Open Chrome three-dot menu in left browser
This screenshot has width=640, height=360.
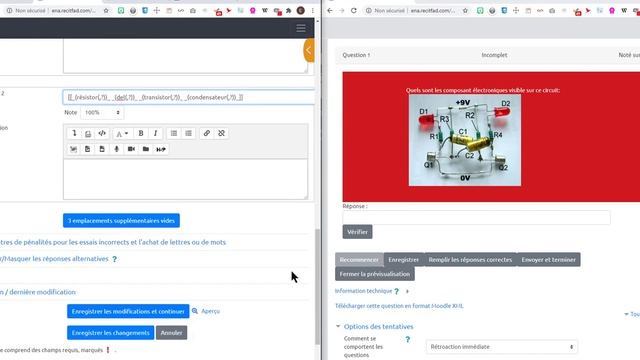[x=313, y=11]
